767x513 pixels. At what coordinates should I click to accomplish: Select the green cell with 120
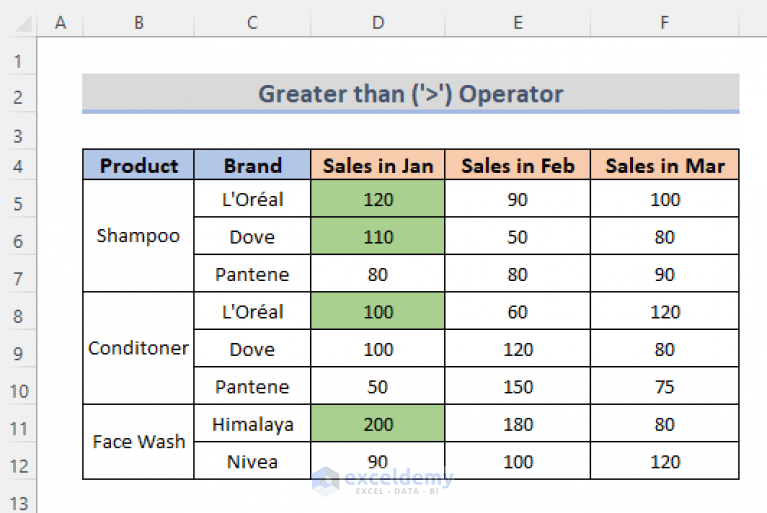coord(378,199)
